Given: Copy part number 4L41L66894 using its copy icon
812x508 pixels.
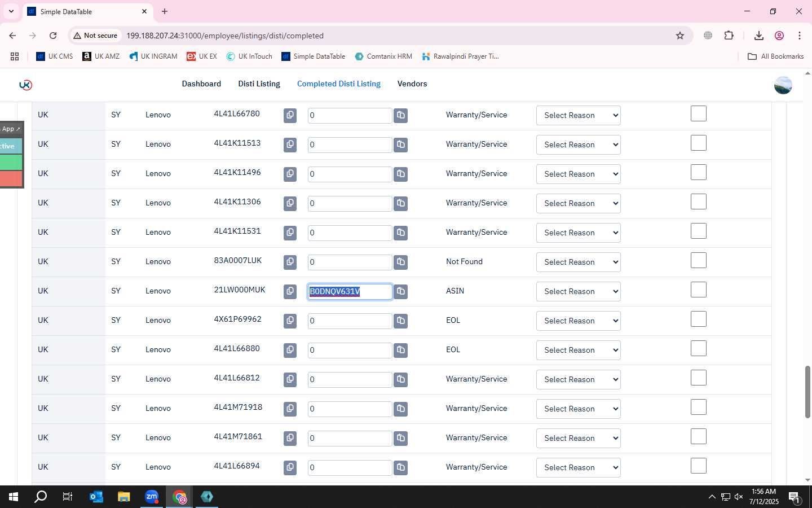Looking at the screenshot, I should (x=290, y=467).
